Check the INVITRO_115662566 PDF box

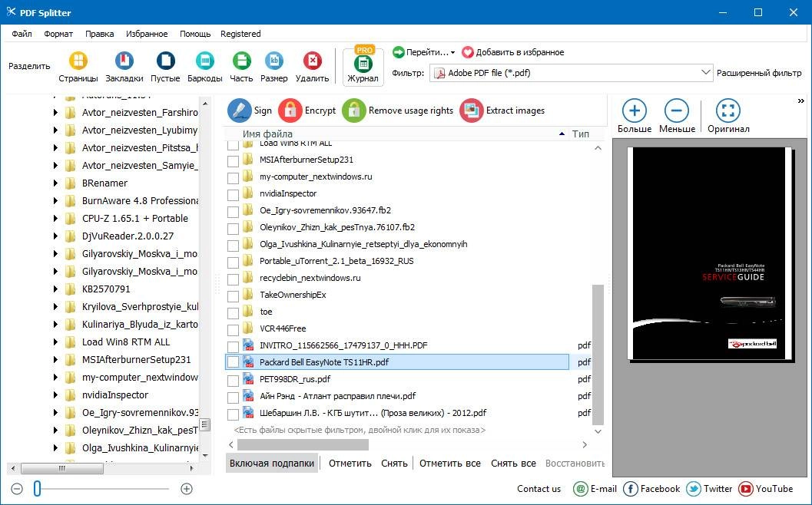(233, 345)
